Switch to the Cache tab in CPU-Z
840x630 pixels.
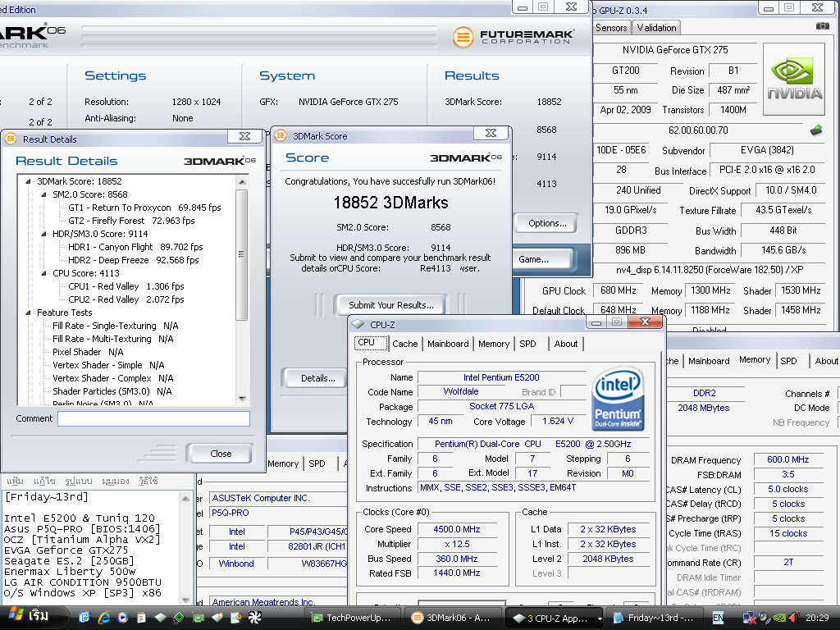pos(404,344)
